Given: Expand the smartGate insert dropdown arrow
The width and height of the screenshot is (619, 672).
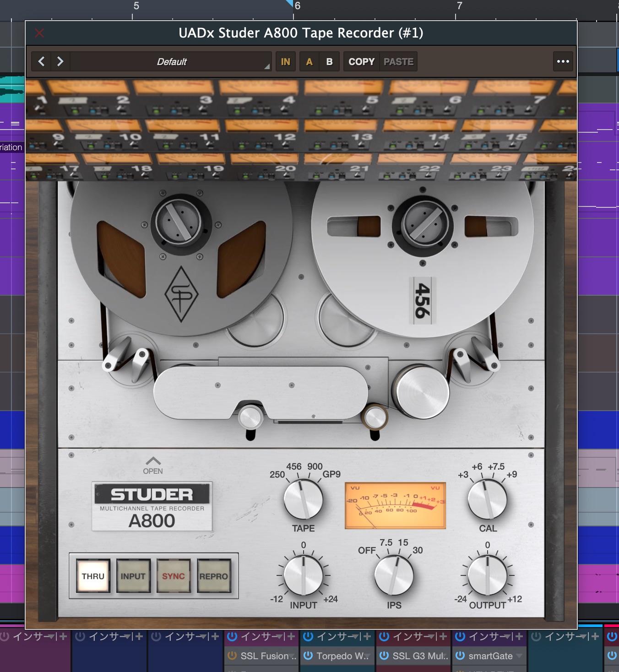Looking at the screenshot, I should click(519, 656).
